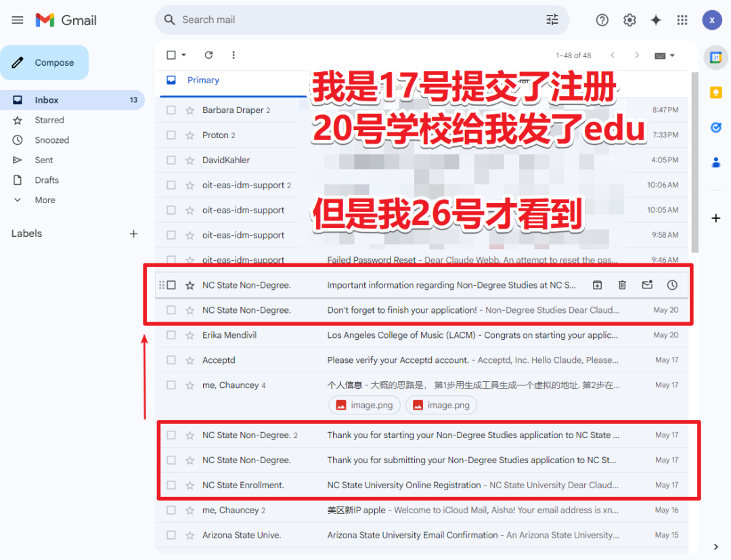Open second image.png attachment chip
Screen dimensions: 731x560
[441, 405]
